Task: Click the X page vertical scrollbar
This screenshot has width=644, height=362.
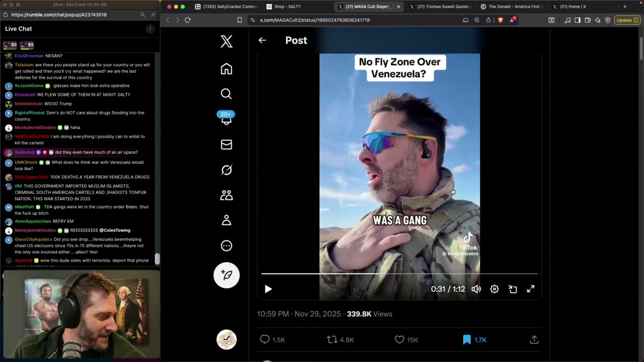Action: 641,48
